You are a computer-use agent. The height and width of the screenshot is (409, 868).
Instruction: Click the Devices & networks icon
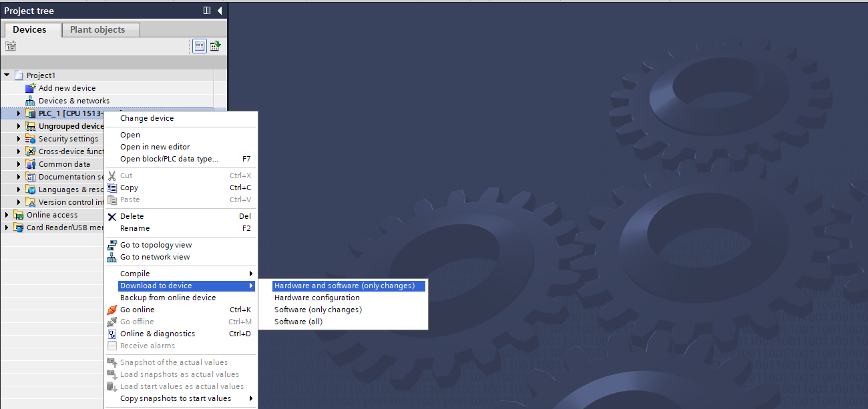coord(30,101)
